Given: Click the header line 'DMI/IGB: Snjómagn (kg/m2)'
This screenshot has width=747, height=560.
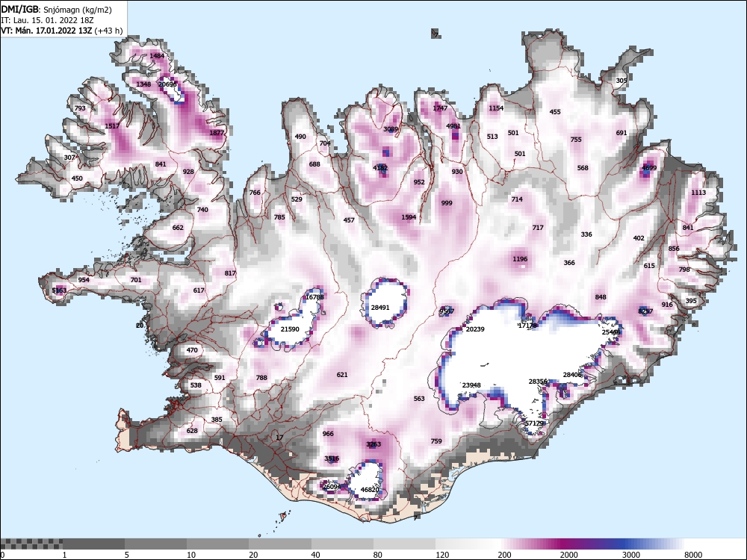Looking at the screenshot, I should tap(56, 10).
